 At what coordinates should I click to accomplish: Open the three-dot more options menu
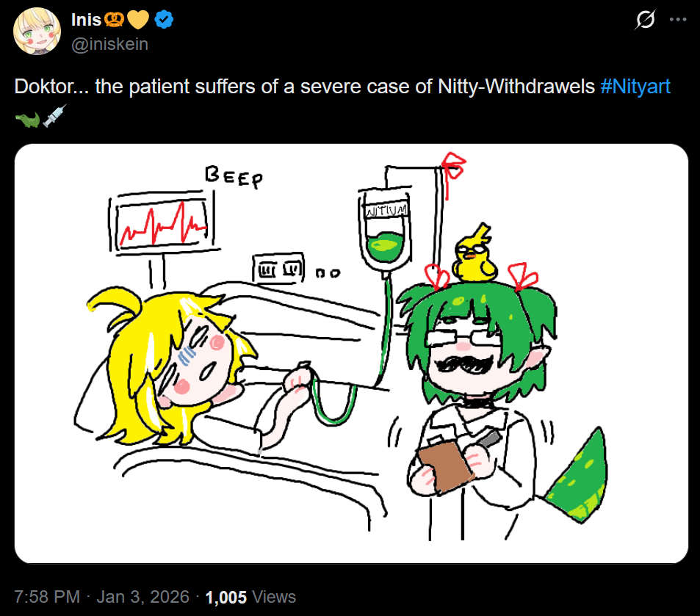pos(678,19)
